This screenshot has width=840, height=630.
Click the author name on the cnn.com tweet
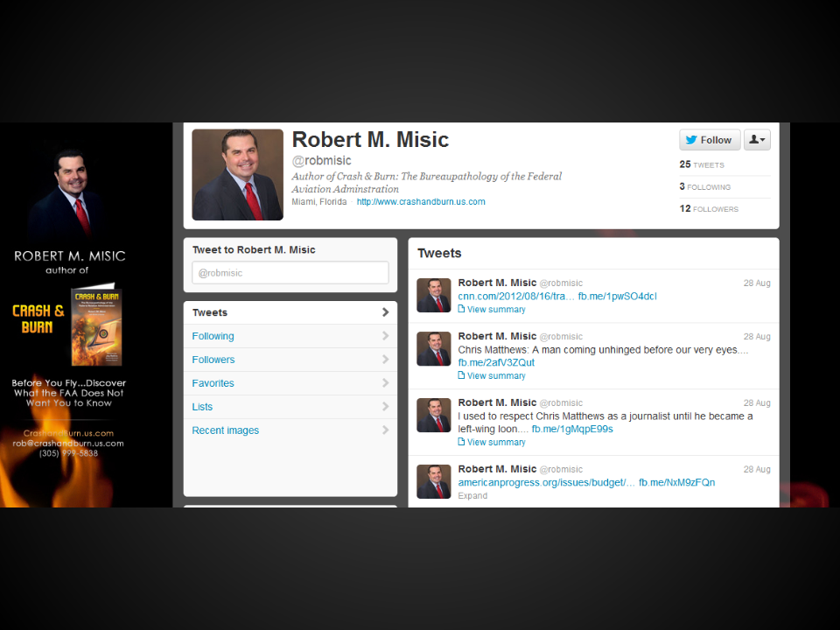click(497, 283)
